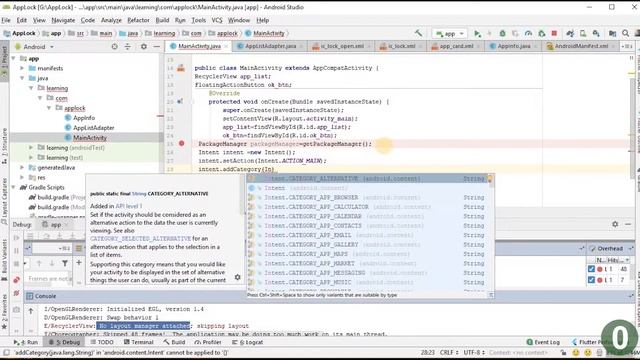Open Project panel settings gear
The image size is (640, 360).
pyautogui.click(x=144, y=47)
